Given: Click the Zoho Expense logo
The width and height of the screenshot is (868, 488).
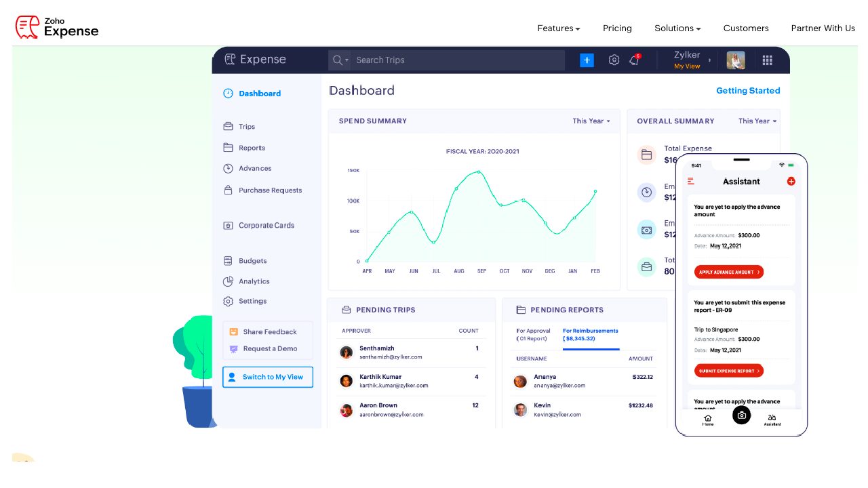Looking at the screenshot, I should click(57, 27).
